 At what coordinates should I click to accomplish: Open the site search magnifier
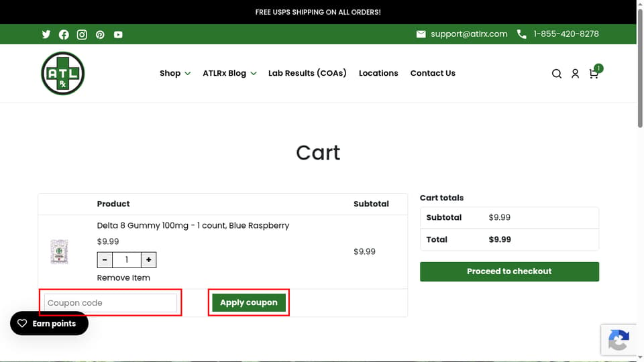pyautogui.click(x=557, y=74)
